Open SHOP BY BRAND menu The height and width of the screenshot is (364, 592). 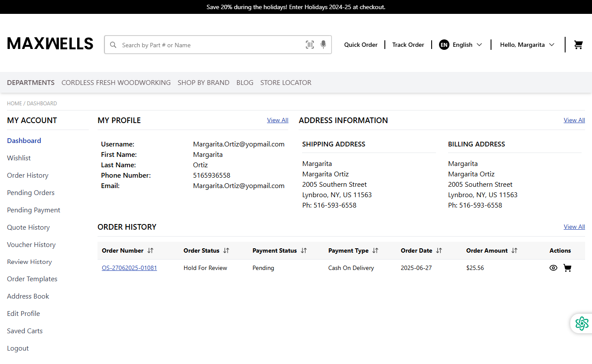click(204, 82)
